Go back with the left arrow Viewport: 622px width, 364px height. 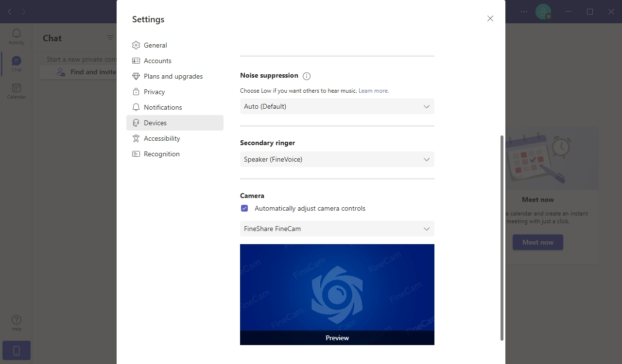click(10, 12)
